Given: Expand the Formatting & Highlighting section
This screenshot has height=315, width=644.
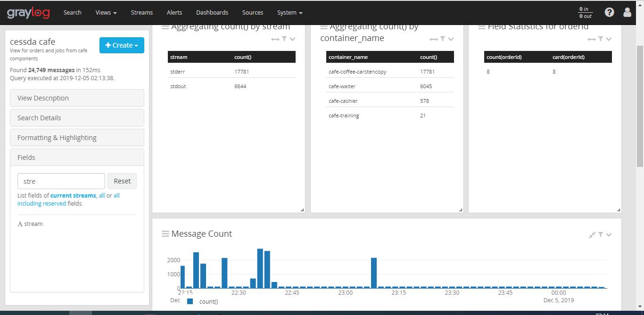Looking at the screenshot, I should click(77, 138).
